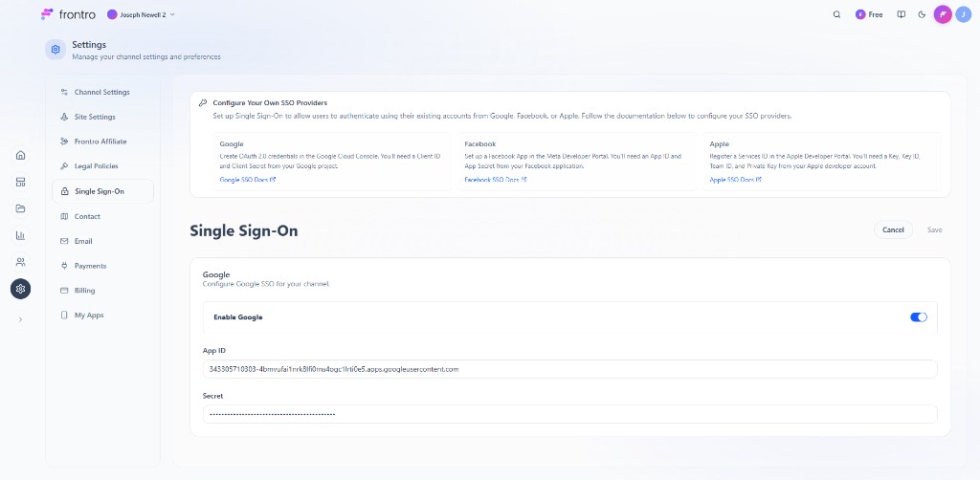Select Payments in settings menu
This screenshot has height=480, width=980.
point(90,266)
